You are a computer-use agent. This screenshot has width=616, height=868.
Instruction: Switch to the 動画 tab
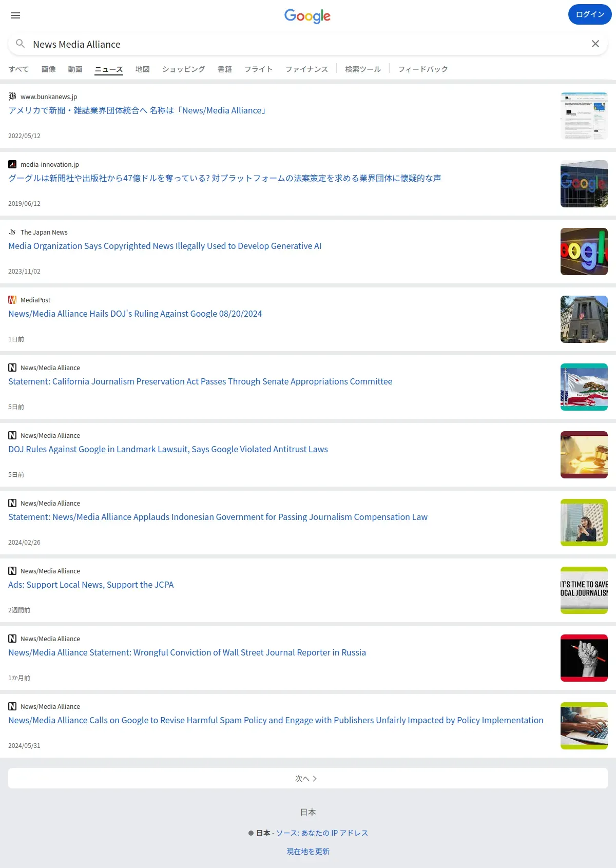click(75, 69)
